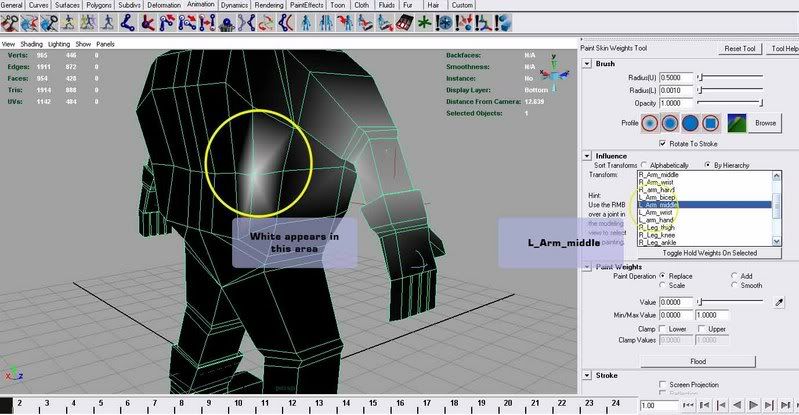The width and height of the screenshot is (799, 415).
Task: Select Alphabetically sort radio button
Action: tap(645, 165)
